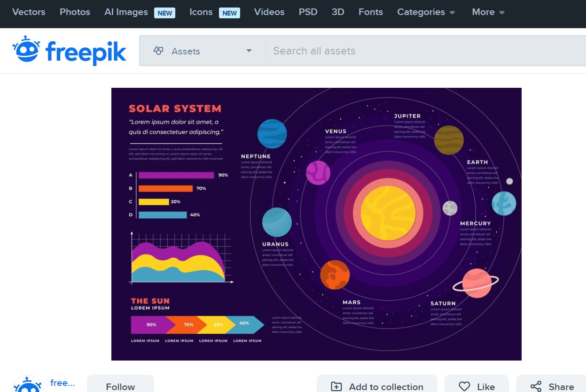Select Icons in top navigation

tap(201, 12)
